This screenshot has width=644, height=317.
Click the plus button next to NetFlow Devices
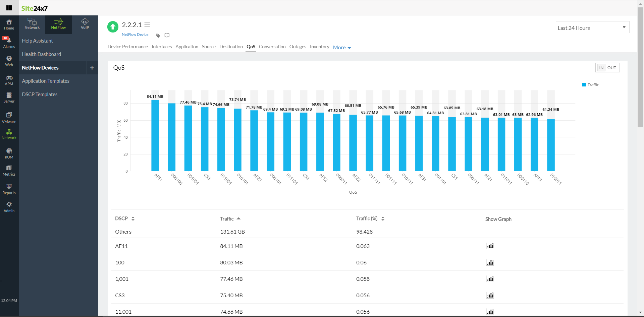click(x=92, y=68)
